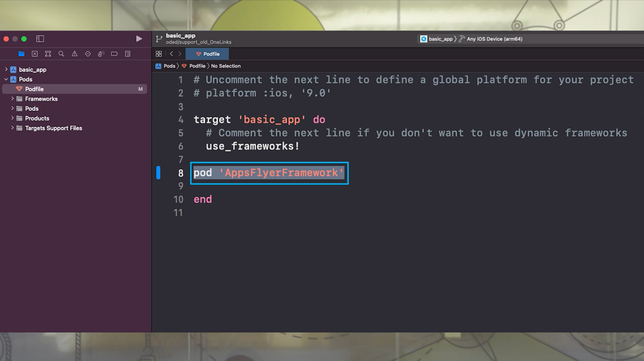Viewport: 644px width, 361px height.
Task: Open the Source Control navigator
Action: [35, 54]
